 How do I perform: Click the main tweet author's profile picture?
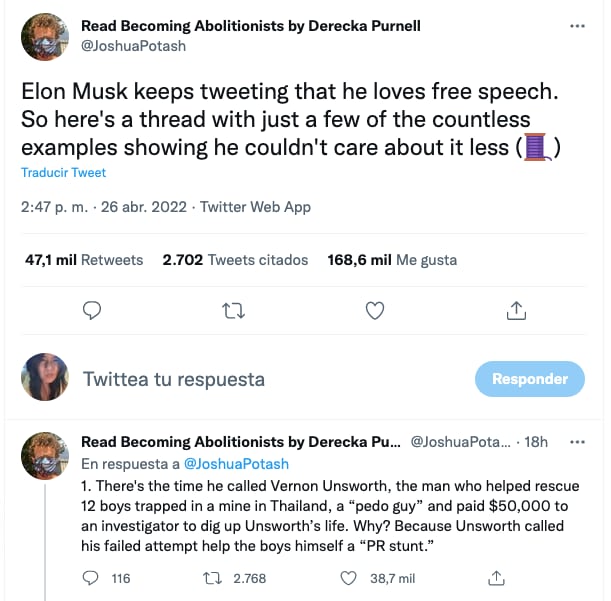pyautogui.click(x=45, y=37)
